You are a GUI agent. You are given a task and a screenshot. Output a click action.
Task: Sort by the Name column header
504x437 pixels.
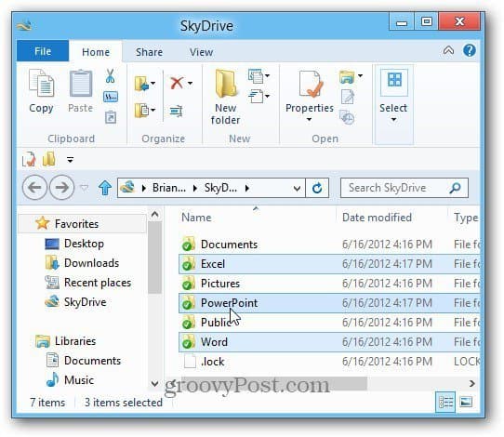(196, 218)
